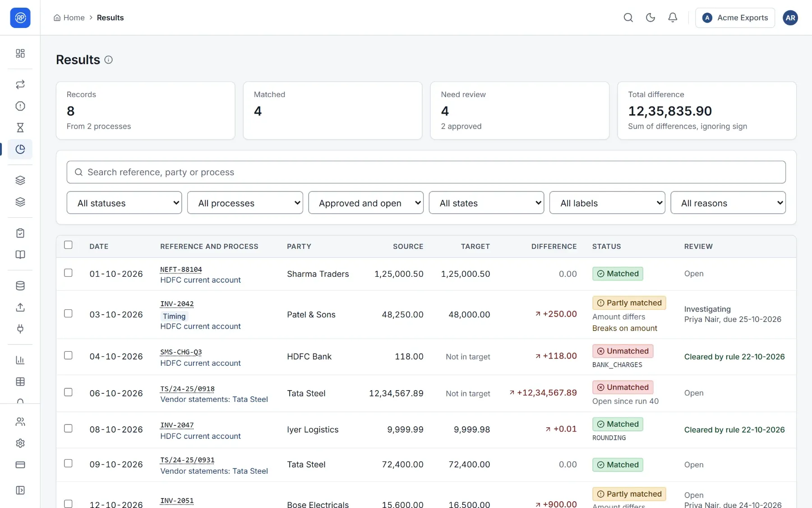Open the Approved and open dropdown
812x508 pixels.
(x=366, y=203)
